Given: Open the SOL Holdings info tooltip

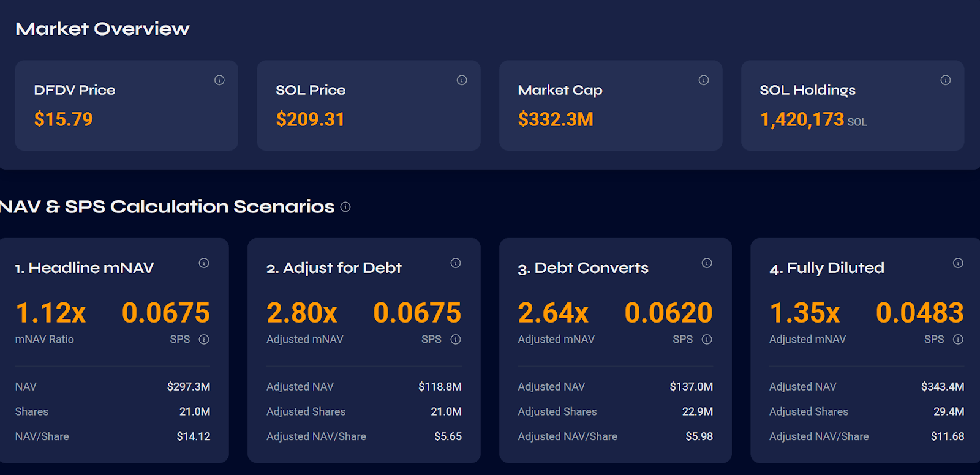Looking at the screenshot, I should 945,80.
